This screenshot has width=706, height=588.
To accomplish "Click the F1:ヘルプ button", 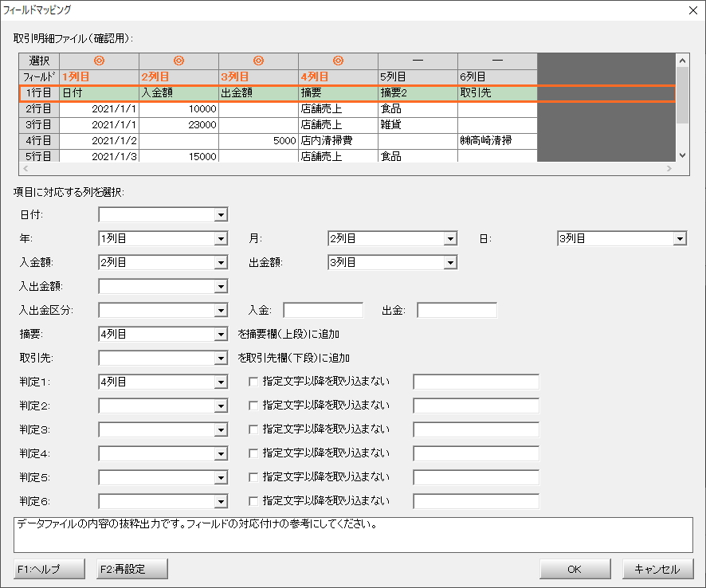I will (49, 569).
